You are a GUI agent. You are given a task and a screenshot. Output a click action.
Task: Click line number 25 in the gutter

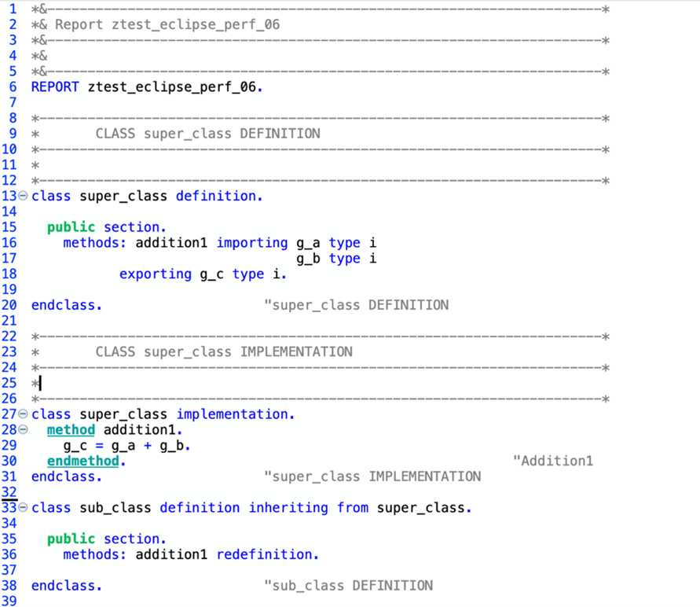pyautogui.click(x=9, y=383)
